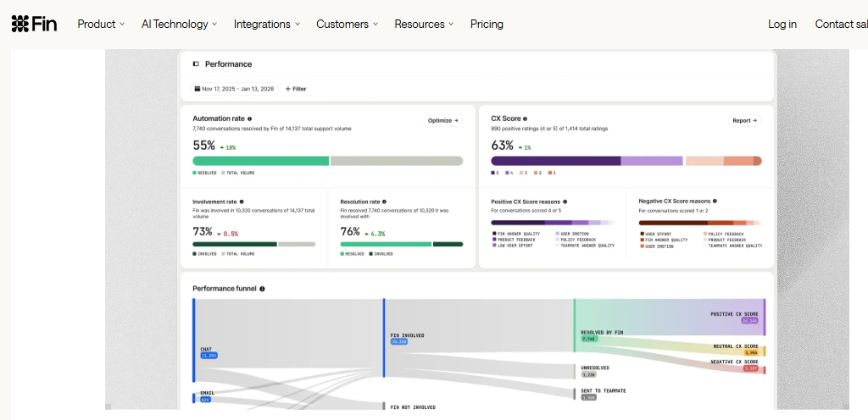
Task: Click the RESOLVED legend swatch under Automation rate
Action: click(194, 173)
